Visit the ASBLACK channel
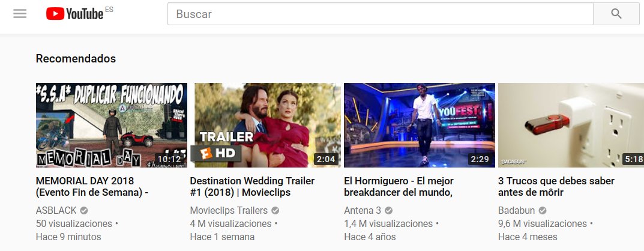The width and height of the screenshot is (644, 251). point(56,210)
